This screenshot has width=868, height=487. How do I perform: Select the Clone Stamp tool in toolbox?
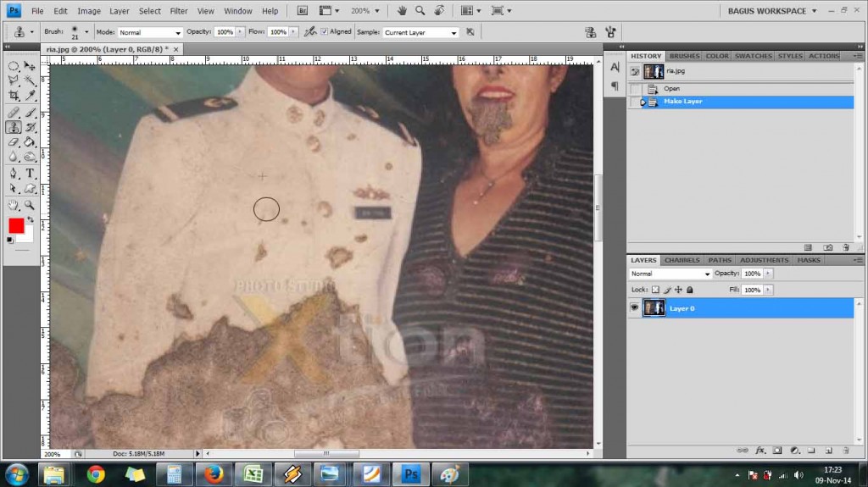point(14,127)
